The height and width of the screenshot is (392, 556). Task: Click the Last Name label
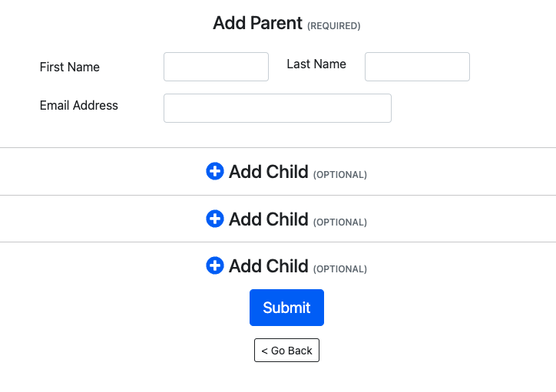[316, 64]
